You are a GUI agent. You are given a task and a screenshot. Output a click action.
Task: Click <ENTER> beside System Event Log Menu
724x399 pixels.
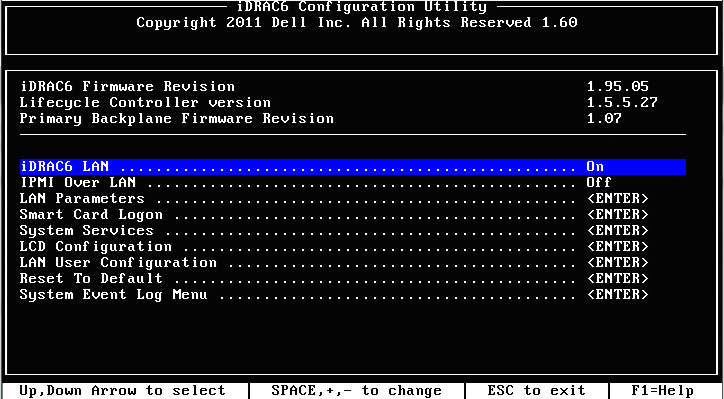coord(618,295)
